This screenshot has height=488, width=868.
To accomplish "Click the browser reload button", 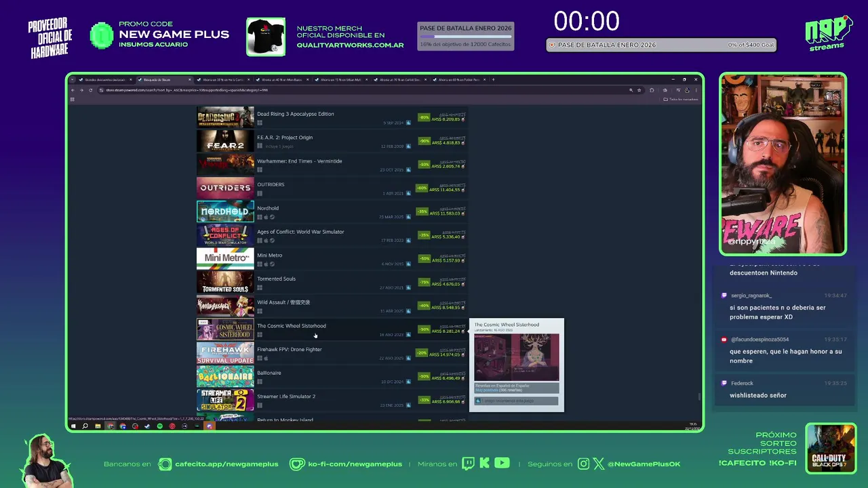I will (90, 90).
